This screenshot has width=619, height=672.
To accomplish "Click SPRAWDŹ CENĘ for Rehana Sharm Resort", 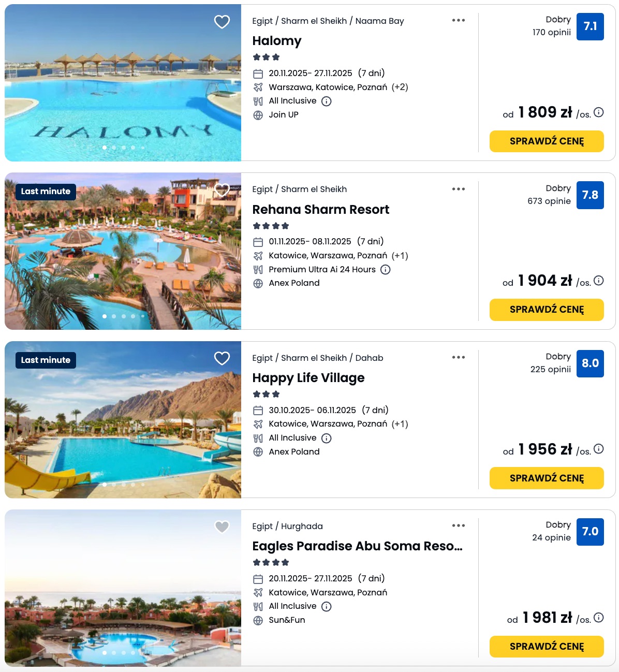I will coord(547,310).
